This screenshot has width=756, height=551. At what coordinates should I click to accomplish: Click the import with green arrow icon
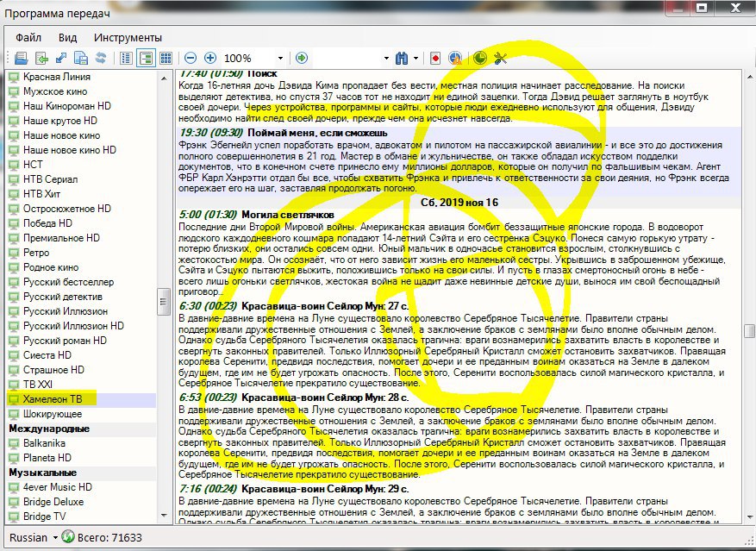coord(41,59)
